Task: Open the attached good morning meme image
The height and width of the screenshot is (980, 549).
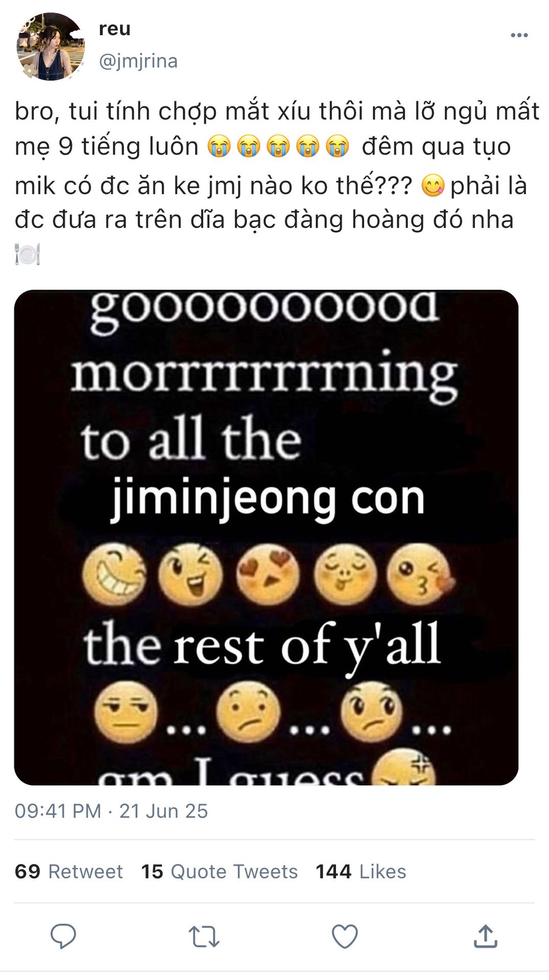Action: [266, 537]
